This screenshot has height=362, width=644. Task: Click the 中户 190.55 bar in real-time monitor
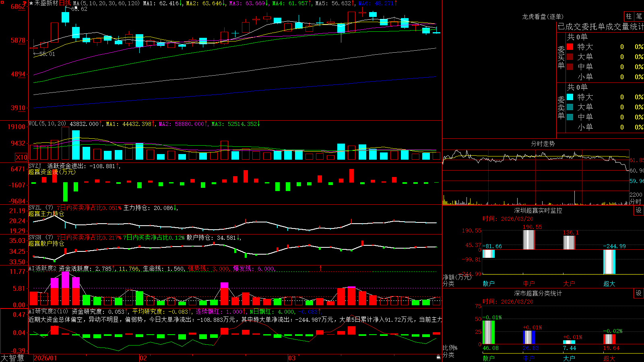pos(529,240)
